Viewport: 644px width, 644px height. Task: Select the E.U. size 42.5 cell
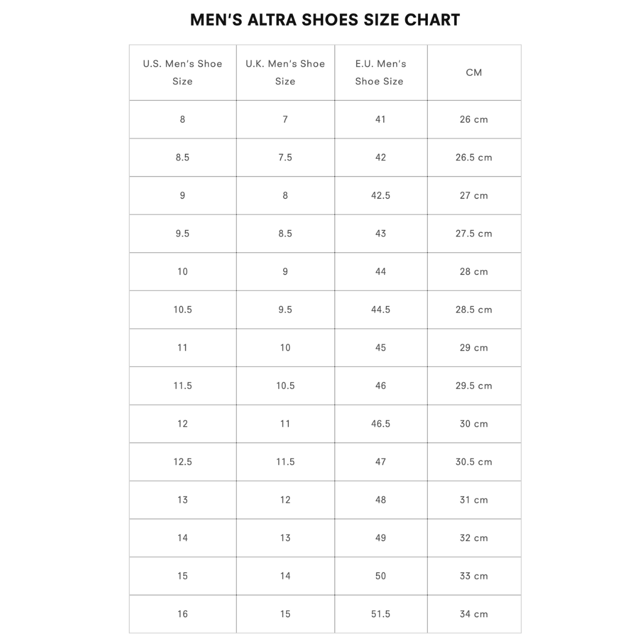point(380,196)
